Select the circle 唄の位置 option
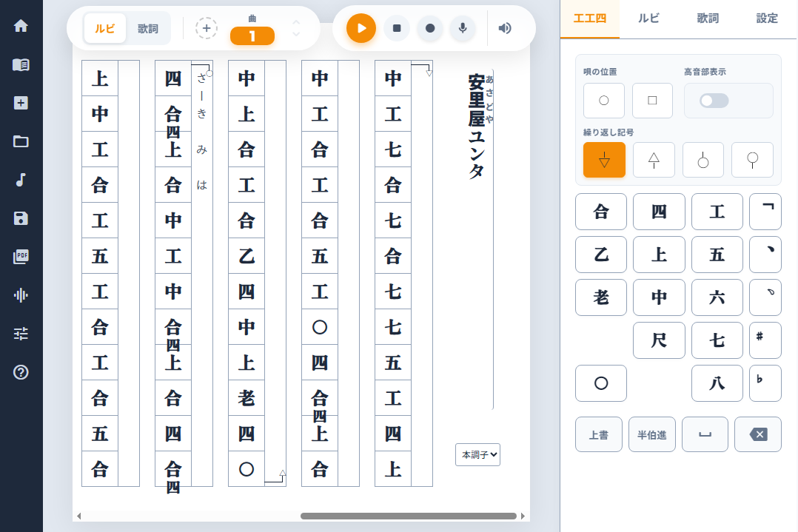 [604, 101]
